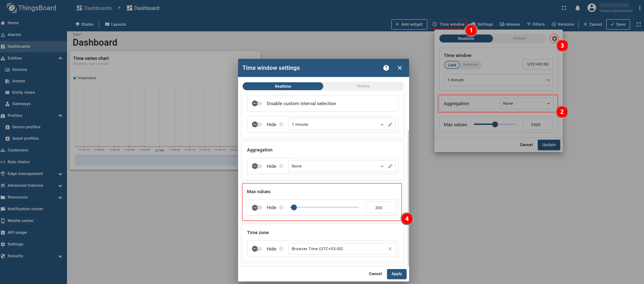This screenshot has height=284, width=644.
Task: Click Max values slider handle in dialog
Action: (294, 207)
